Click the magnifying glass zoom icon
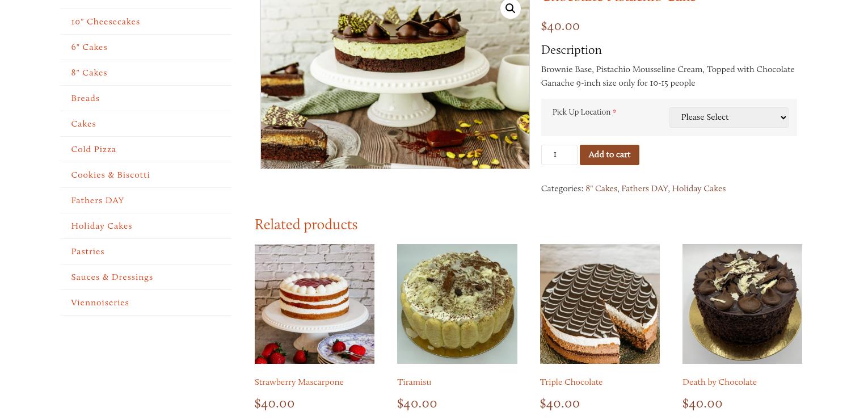868x420 pixels. 510,9
